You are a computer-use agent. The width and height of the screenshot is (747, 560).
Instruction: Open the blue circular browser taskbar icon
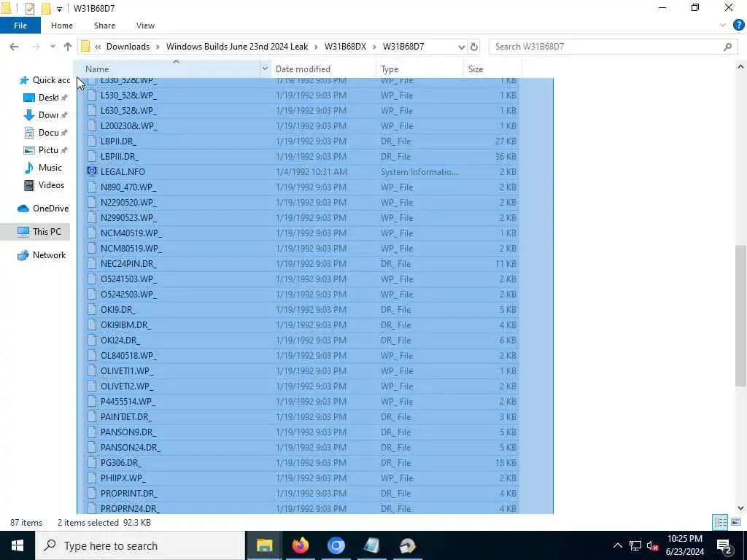click(x=336, y=545)
